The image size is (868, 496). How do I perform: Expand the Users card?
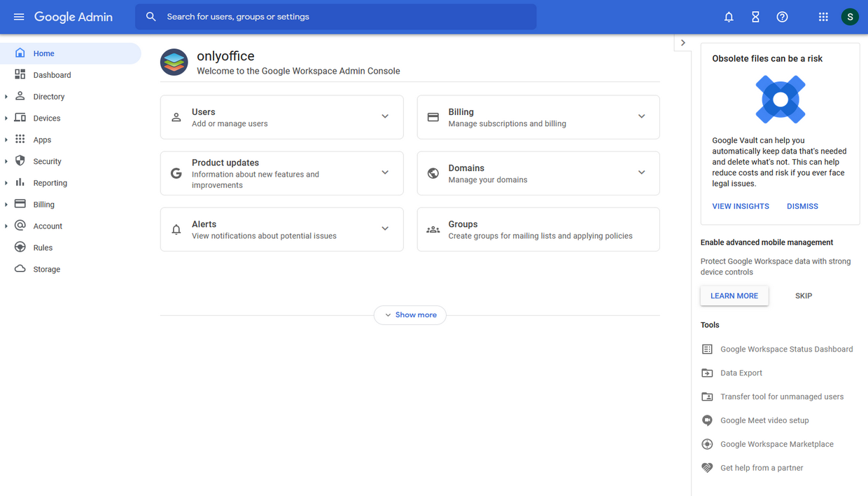pos(385,116)
